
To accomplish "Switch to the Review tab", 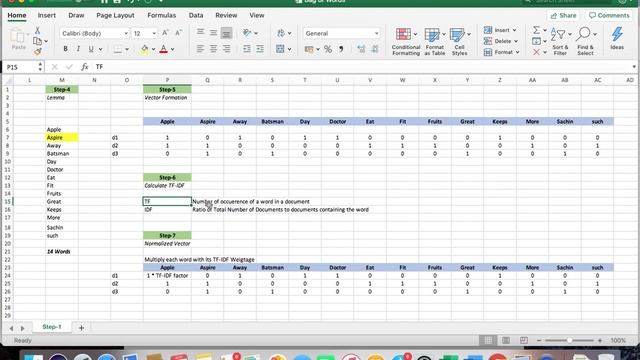I will pyautogui.click(x=226, y=16).
